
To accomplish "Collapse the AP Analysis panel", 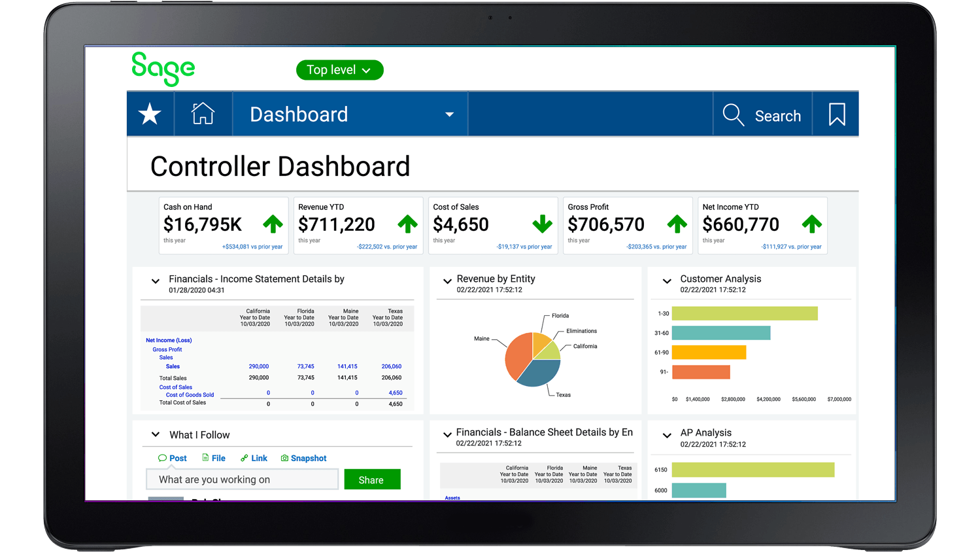I will coord(667,435).
